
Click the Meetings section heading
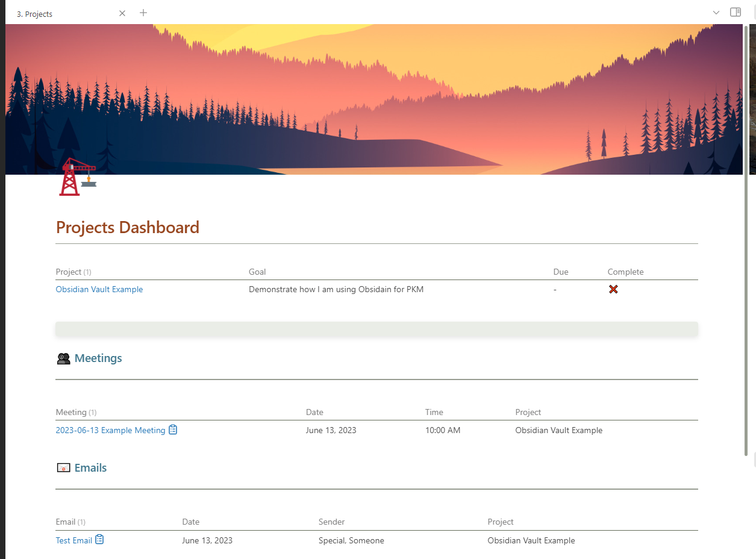(98, 358)
